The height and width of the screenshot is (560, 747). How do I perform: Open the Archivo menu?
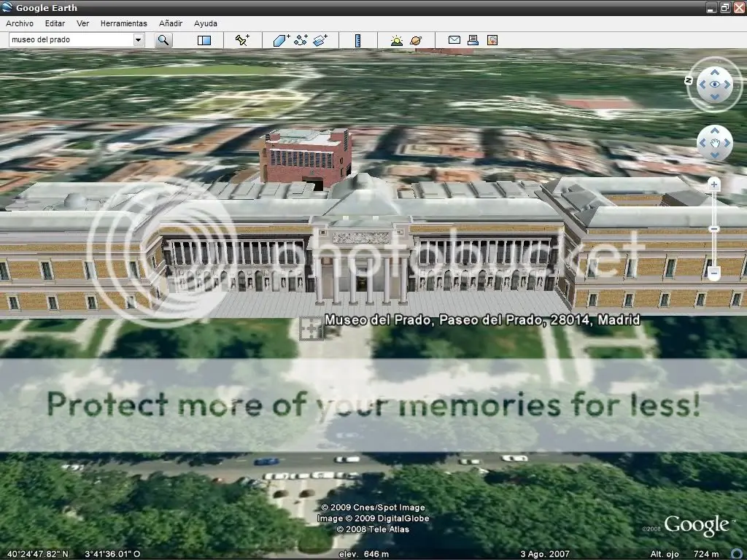[x=20, y=23]
